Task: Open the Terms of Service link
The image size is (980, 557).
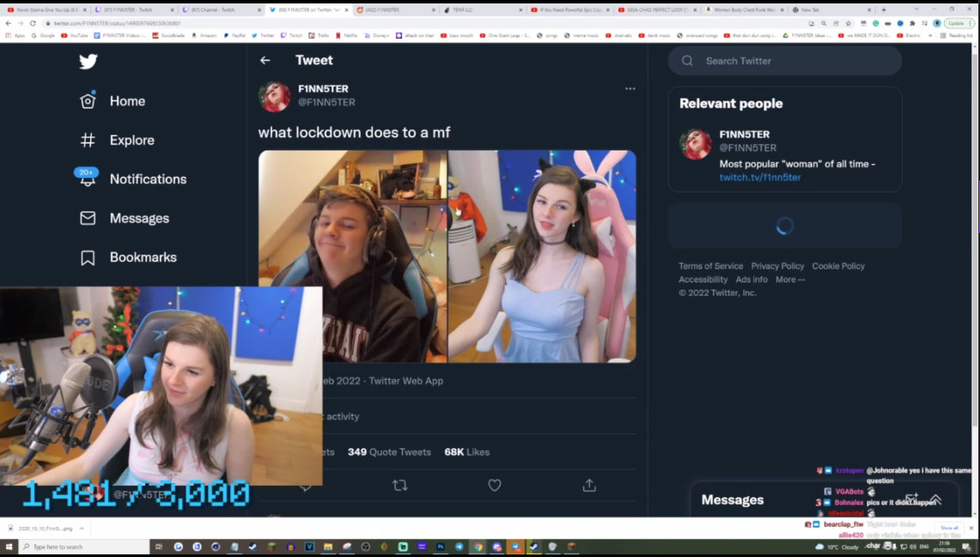Action: point(710,266)
